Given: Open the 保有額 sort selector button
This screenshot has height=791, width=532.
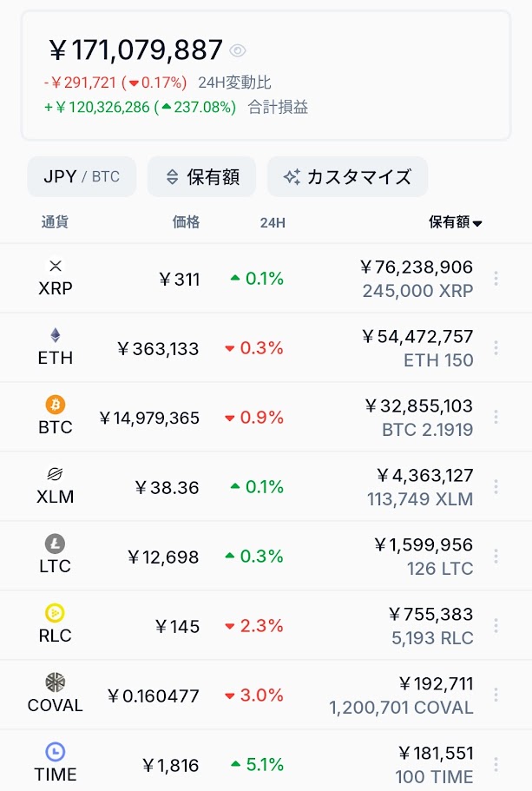Looking at the screenshot, I should (201, 176).
